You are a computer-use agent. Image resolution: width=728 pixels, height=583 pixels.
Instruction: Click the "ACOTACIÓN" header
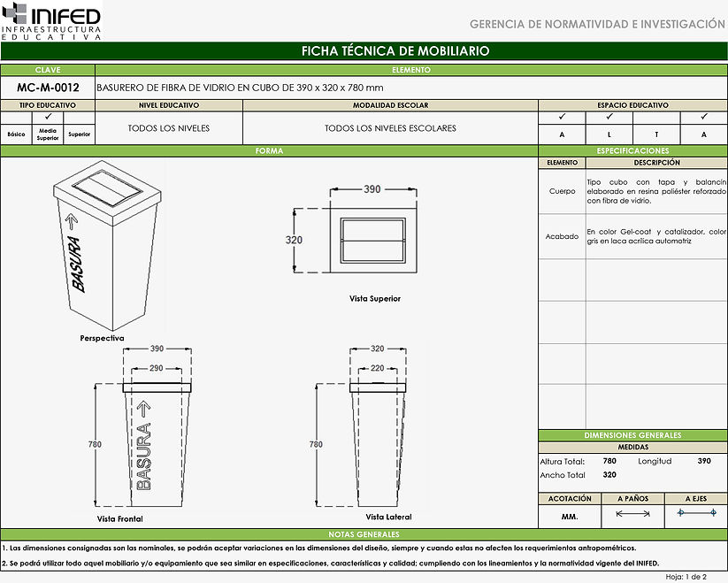(x=570, y=499)
